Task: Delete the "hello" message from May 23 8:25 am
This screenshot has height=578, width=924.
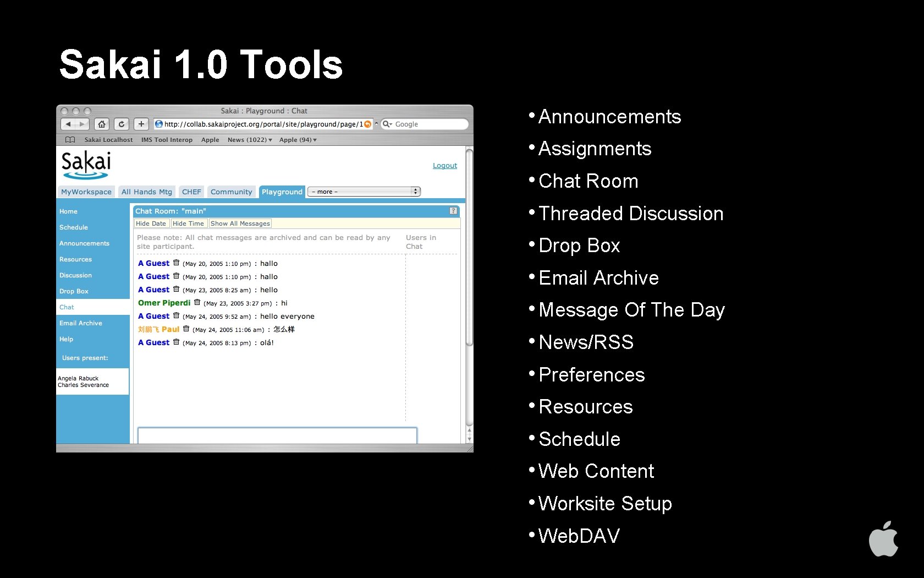Action: pos(176,289)
